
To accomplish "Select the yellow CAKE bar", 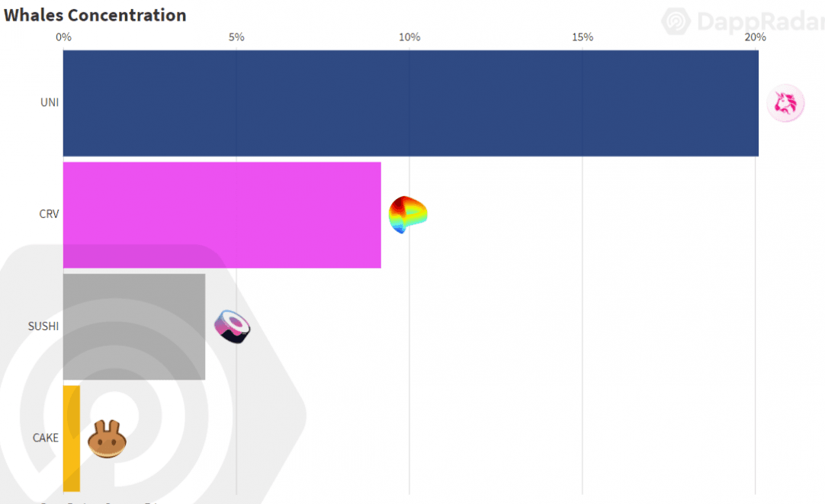I will [x=71, y=438].
